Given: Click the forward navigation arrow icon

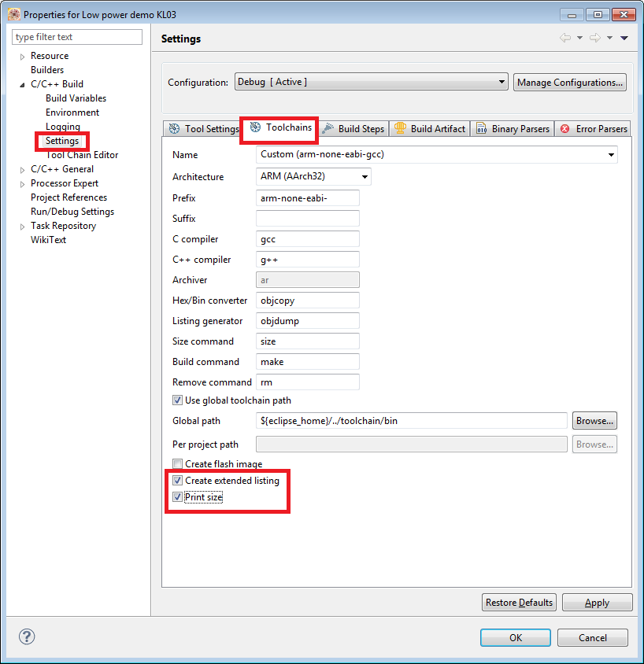Looking at the screenshot, I should click(x=595, y=38).
